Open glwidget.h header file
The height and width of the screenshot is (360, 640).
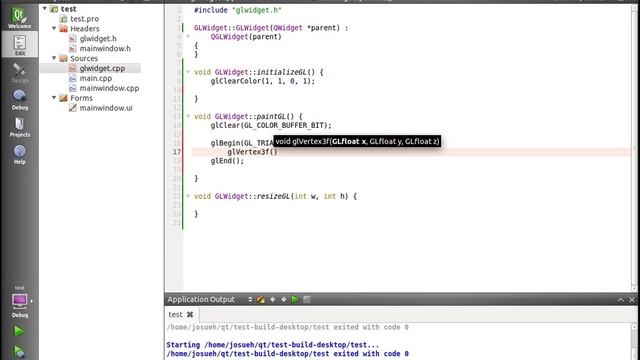[x=98, y=38]
